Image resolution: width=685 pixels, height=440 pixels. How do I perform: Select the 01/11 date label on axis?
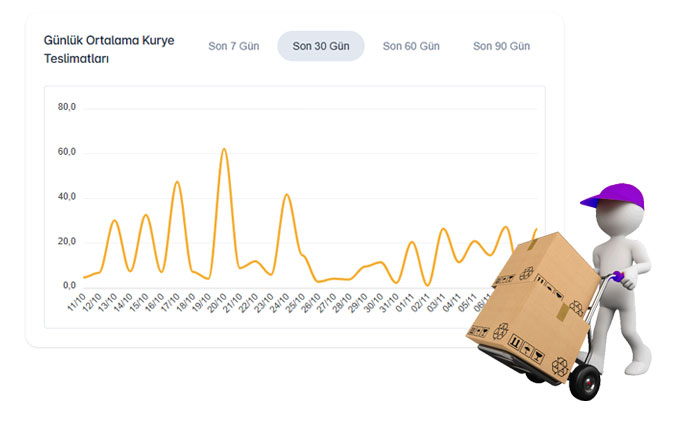tap(405, 302)
